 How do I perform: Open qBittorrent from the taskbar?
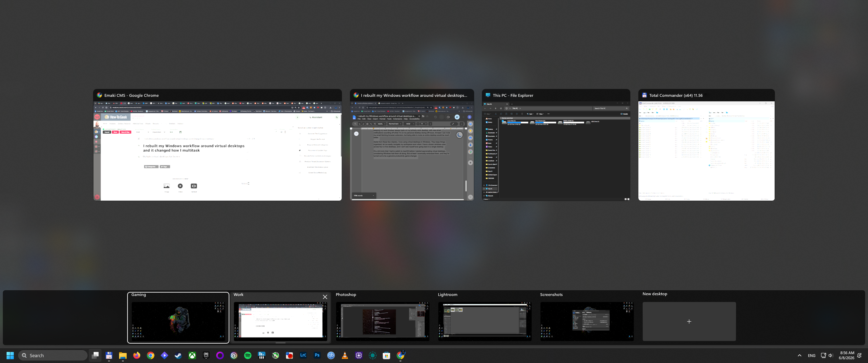click(x=331, y=355)
